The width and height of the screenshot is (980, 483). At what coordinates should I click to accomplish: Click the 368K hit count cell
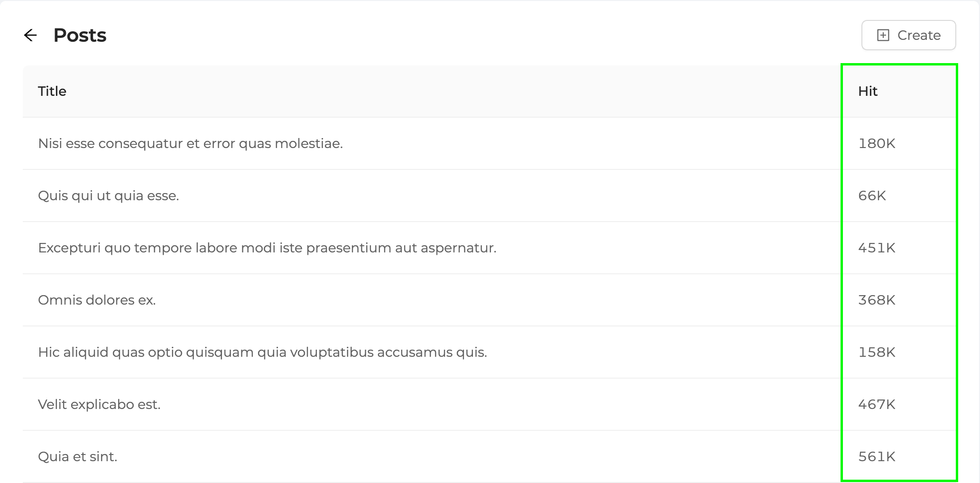coord(877,300)
